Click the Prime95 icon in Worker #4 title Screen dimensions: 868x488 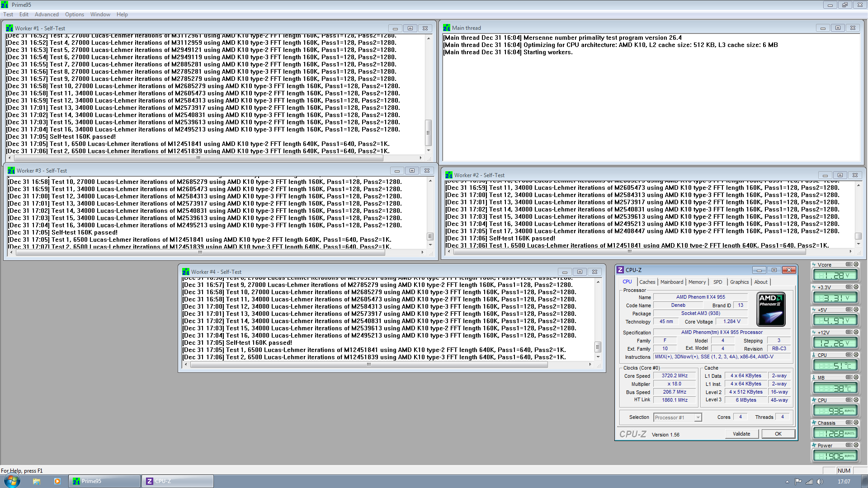coord(186,272)
